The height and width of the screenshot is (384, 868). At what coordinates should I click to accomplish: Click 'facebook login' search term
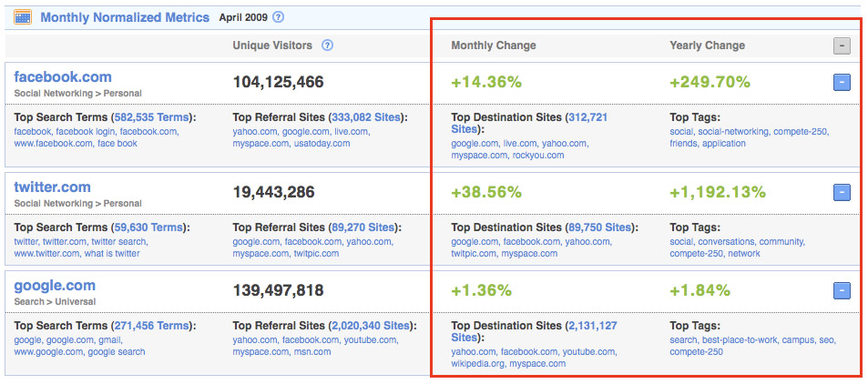pyautogui.click(x=86, y=132)
